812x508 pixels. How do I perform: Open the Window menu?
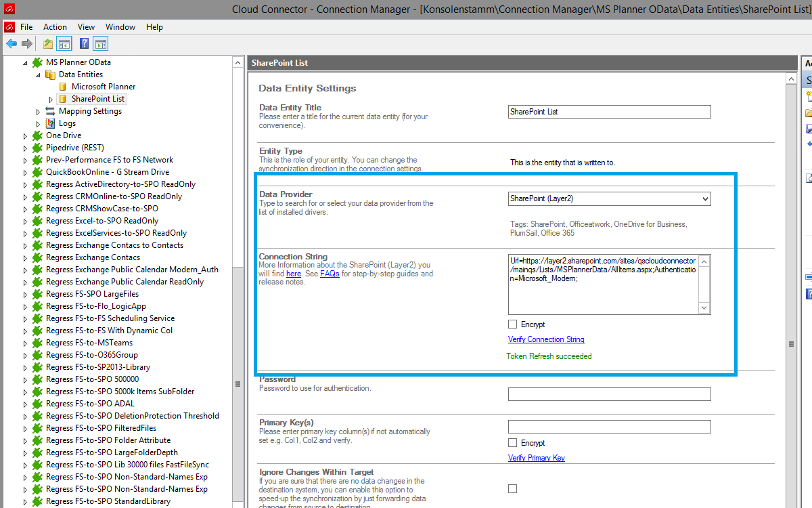click(120, 27)
